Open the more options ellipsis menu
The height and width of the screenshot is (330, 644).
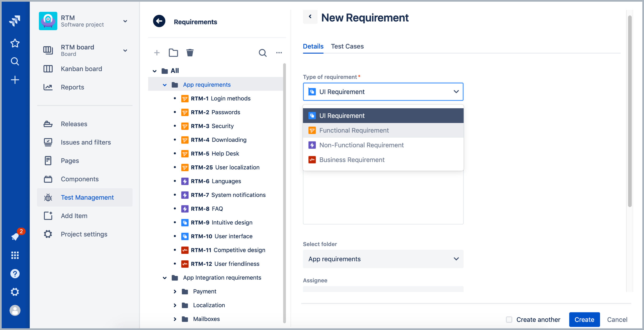(x=279, y=53)
